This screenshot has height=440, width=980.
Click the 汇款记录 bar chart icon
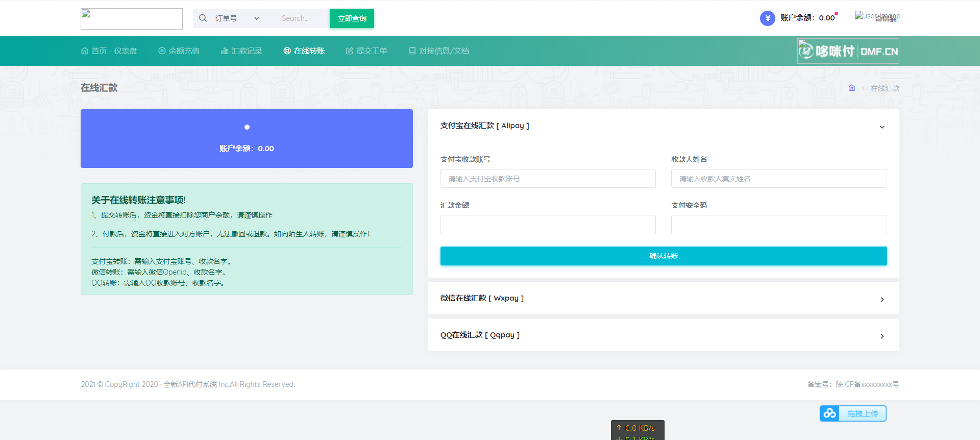tap(225, 51)
